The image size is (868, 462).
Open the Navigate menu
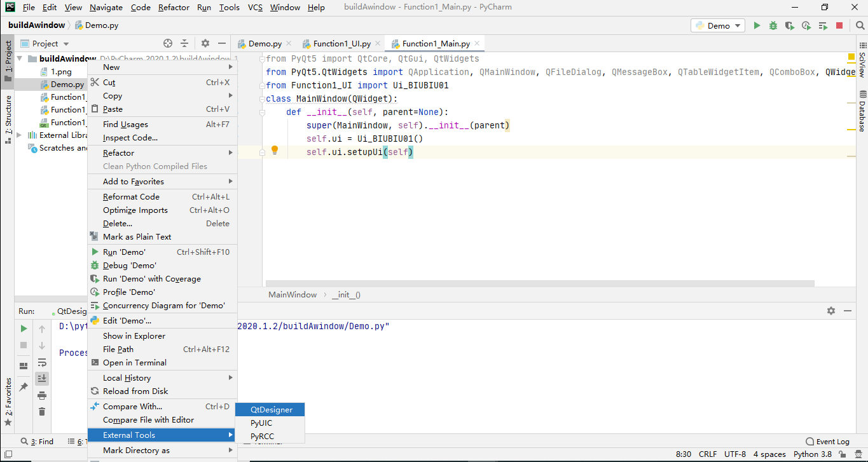tap(106, 8)
